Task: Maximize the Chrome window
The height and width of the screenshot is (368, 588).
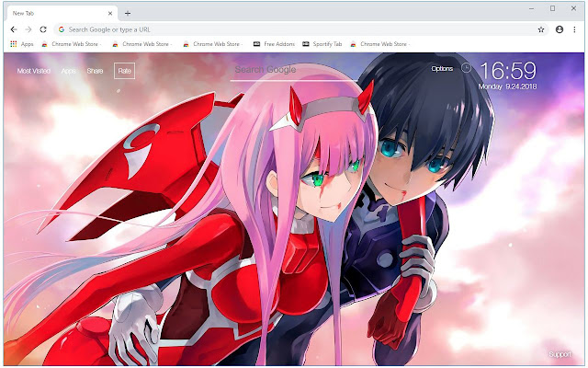Action: pyautogui.click(x=552, y=8)
